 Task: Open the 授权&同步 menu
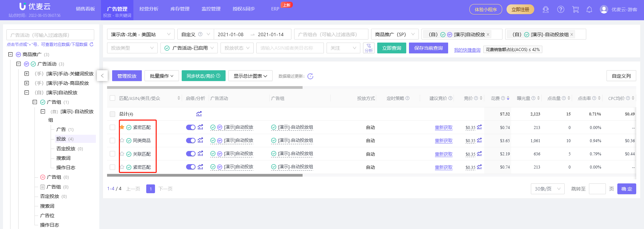click(244, 9)
